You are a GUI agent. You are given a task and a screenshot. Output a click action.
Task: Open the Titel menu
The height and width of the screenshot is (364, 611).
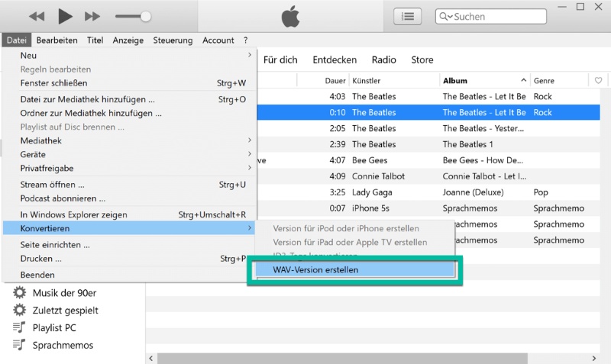[95, 40]
